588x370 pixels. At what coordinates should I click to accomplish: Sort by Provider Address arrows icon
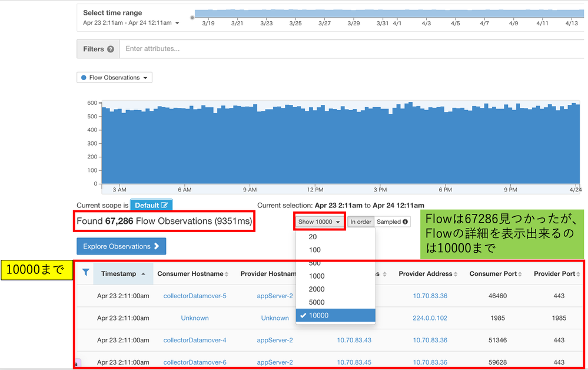[456, 275]
